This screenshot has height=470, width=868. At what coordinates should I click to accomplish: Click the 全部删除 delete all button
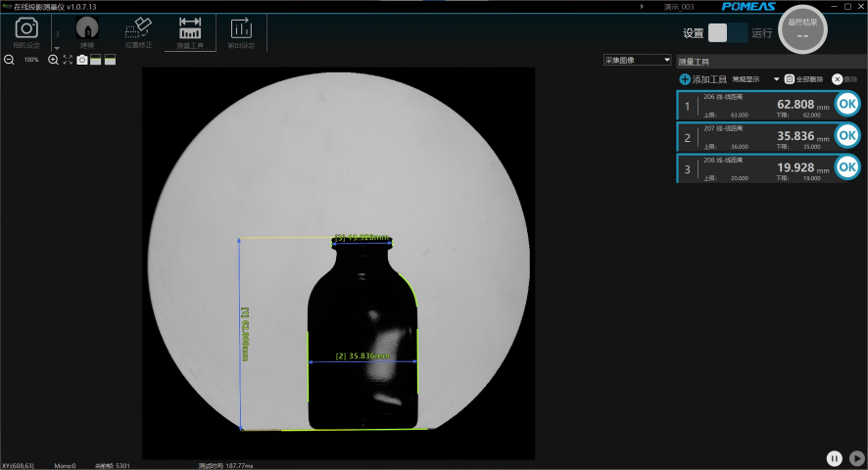[x=803, y=79]
